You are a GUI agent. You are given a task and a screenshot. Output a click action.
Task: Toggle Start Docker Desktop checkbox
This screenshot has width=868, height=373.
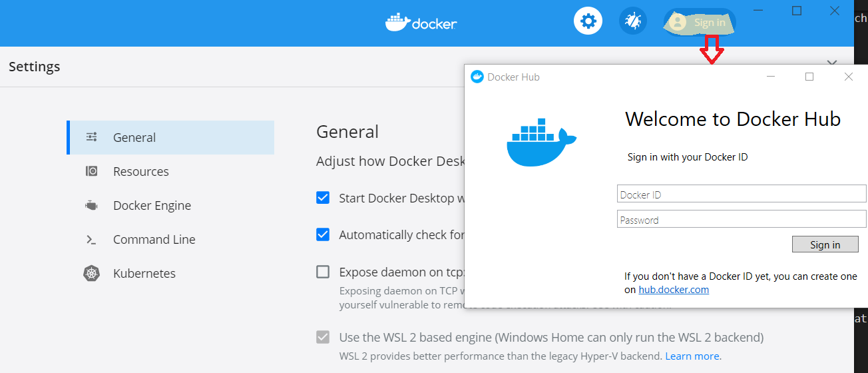pos(323,198)
